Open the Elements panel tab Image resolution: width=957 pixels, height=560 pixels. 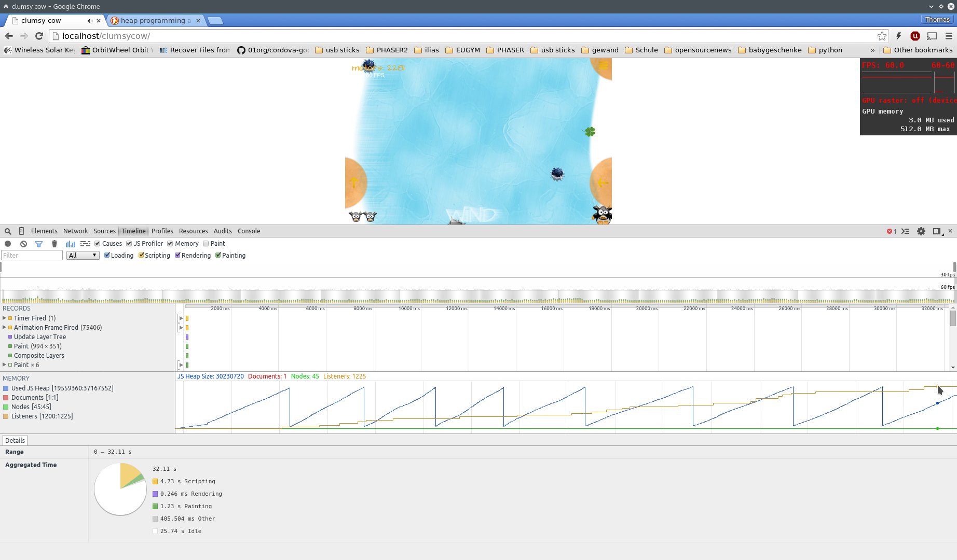pyautogui.click(x=44, y=231)
